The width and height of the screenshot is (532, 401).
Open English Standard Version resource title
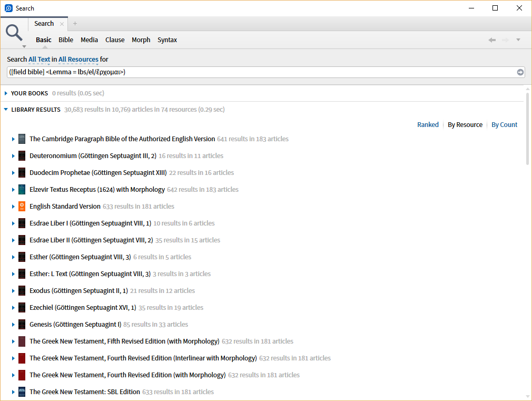[65, 207]
